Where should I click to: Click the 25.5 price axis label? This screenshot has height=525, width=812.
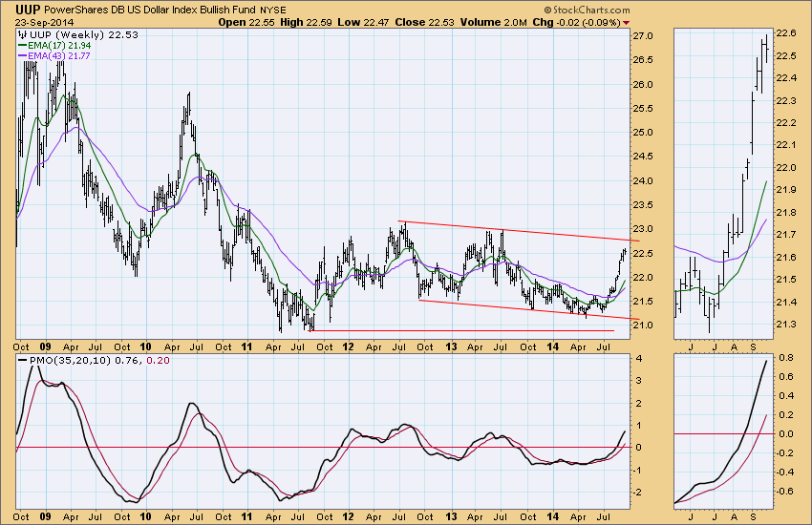[x=642, y=109]
